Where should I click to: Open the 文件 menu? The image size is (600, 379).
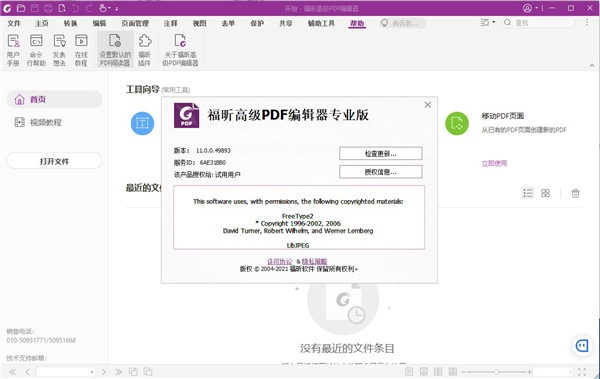click(x=14, y=23)
